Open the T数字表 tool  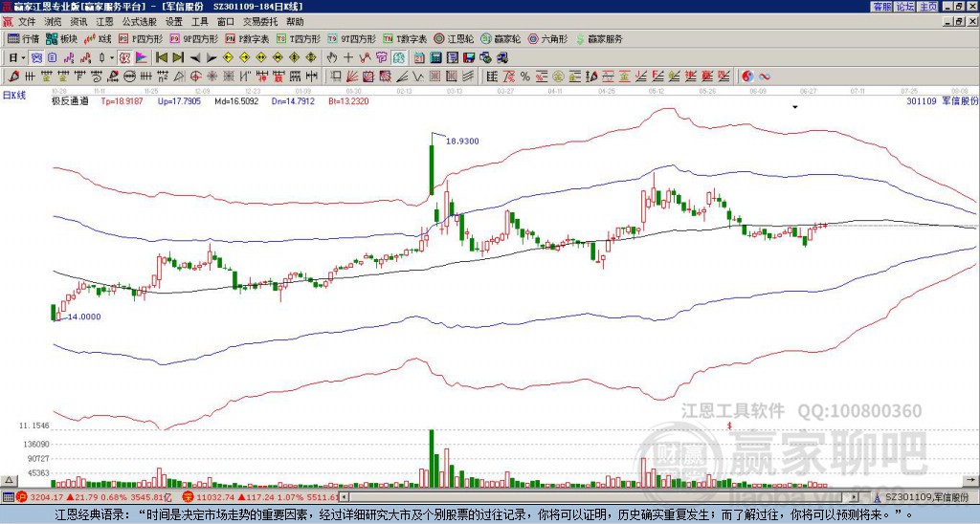click(x=405, y=38)
